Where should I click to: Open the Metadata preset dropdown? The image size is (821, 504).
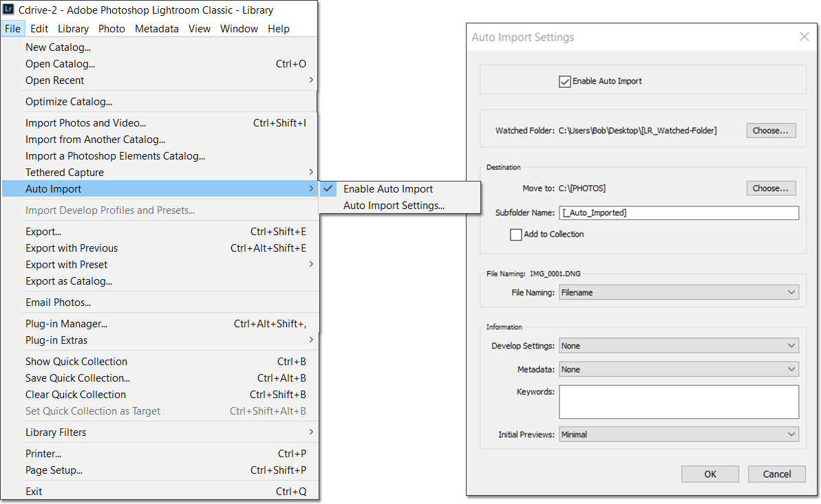pyautogui.click(x=679, y=369)
